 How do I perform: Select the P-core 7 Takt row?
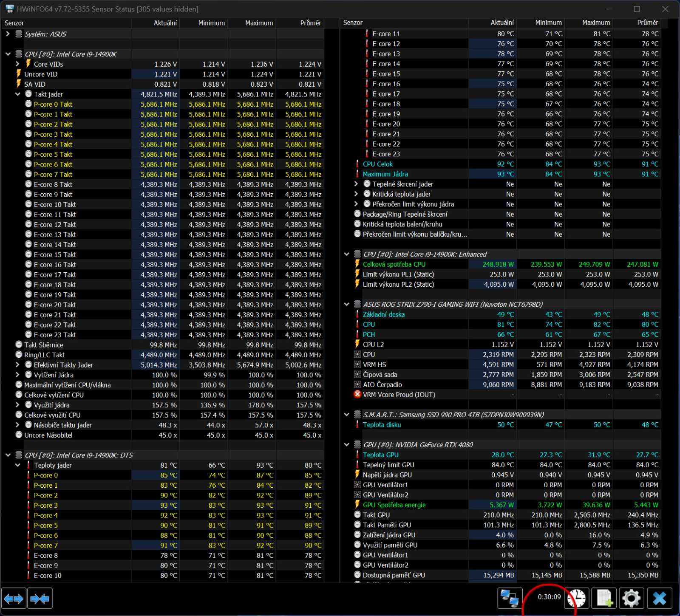point(163,175)
